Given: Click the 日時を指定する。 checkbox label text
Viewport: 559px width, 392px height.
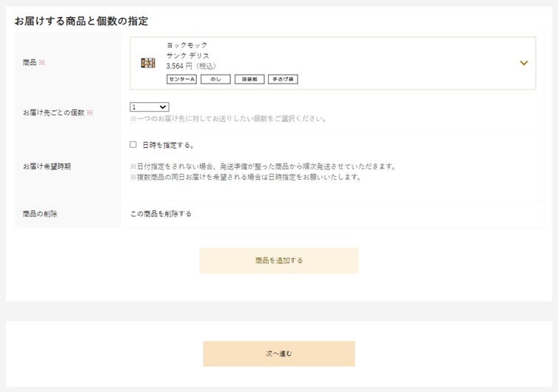Looking at the screenshot, I should click(x=168, y=145).
